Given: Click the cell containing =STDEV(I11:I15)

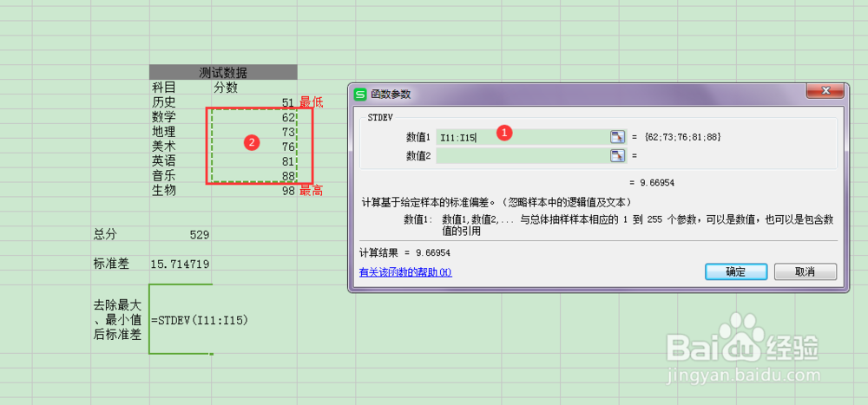Looking at the screenshot, I should [x=181, y=319].
